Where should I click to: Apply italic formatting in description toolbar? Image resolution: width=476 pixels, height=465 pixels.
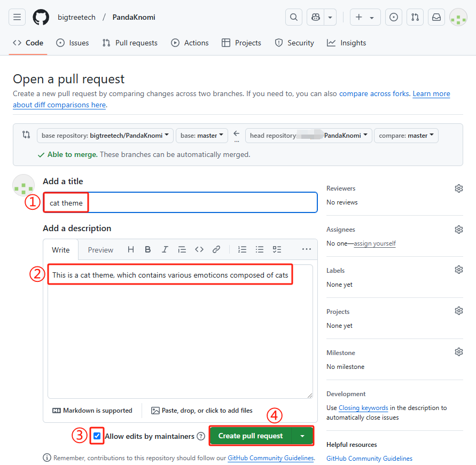[x=165, y=249]
